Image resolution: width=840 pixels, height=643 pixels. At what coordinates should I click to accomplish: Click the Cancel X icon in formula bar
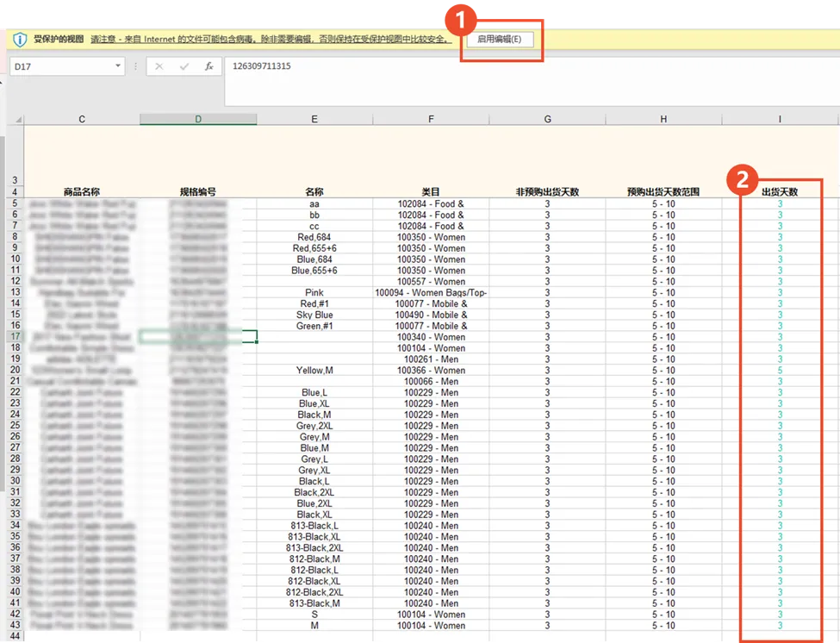point(159,66)
